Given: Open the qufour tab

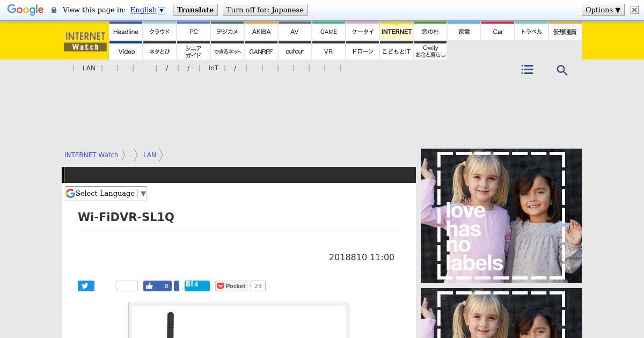Looking at the screenshot, I should pos(295,51).
